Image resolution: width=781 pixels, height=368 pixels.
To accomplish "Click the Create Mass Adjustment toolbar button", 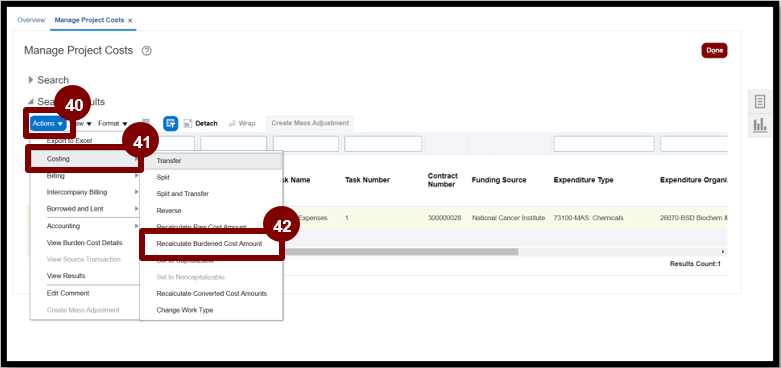I will click(310, 123).
